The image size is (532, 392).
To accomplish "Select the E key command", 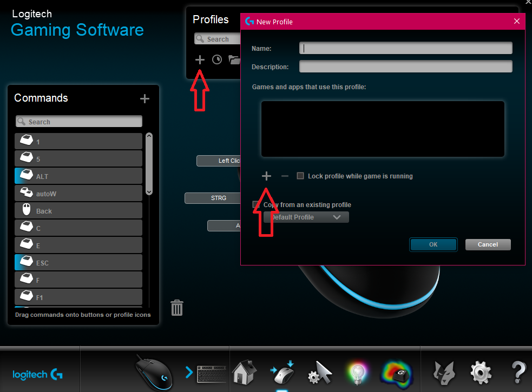I will tap(78, 245).
